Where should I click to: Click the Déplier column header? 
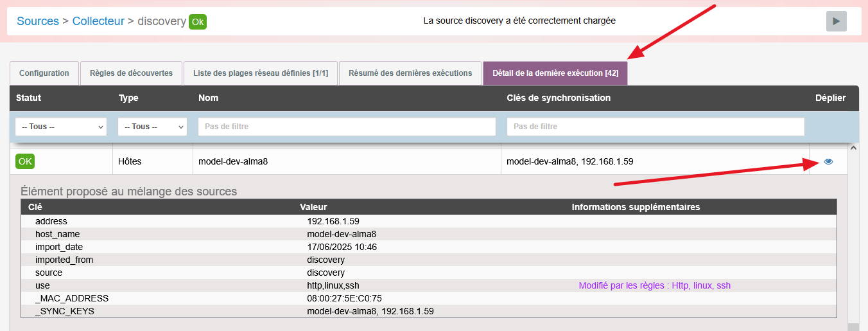(x=830, y=98)
